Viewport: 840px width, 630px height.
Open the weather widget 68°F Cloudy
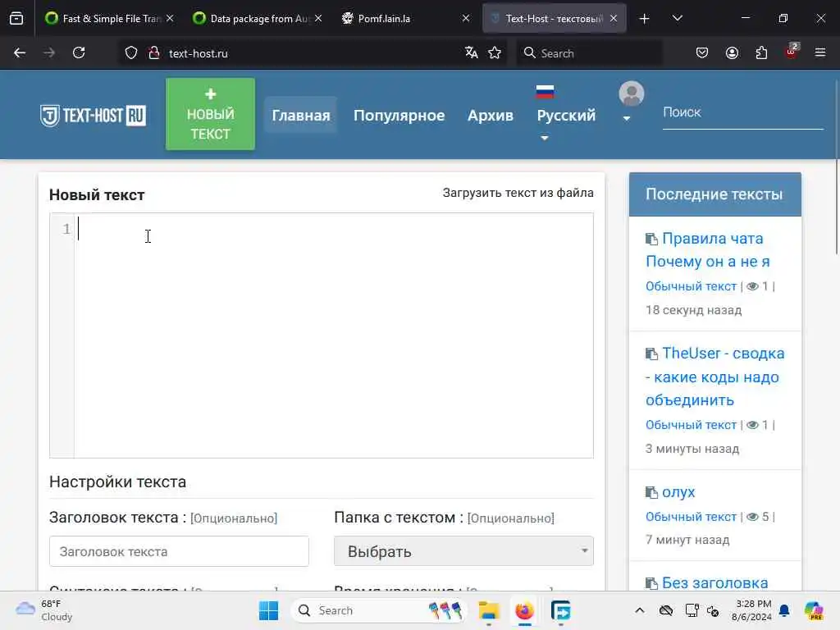44,610
